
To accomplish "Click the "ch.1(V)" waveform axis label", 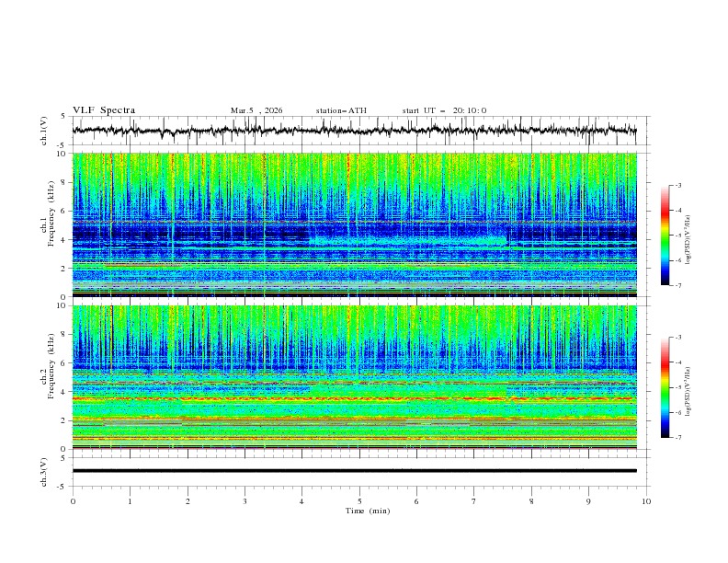I will pos(44,131).
